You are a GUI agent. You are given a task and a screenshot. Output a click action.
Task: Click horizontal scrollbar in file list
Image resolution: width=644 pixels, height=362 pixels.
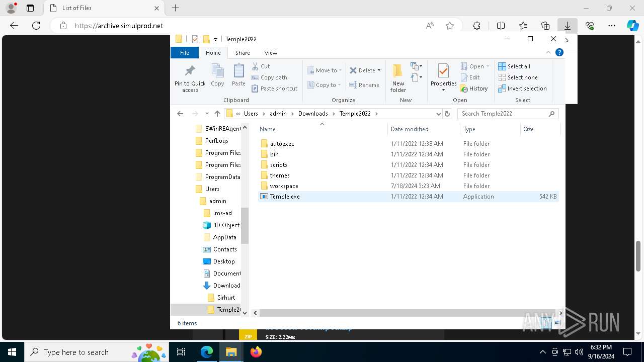[408, 313]
